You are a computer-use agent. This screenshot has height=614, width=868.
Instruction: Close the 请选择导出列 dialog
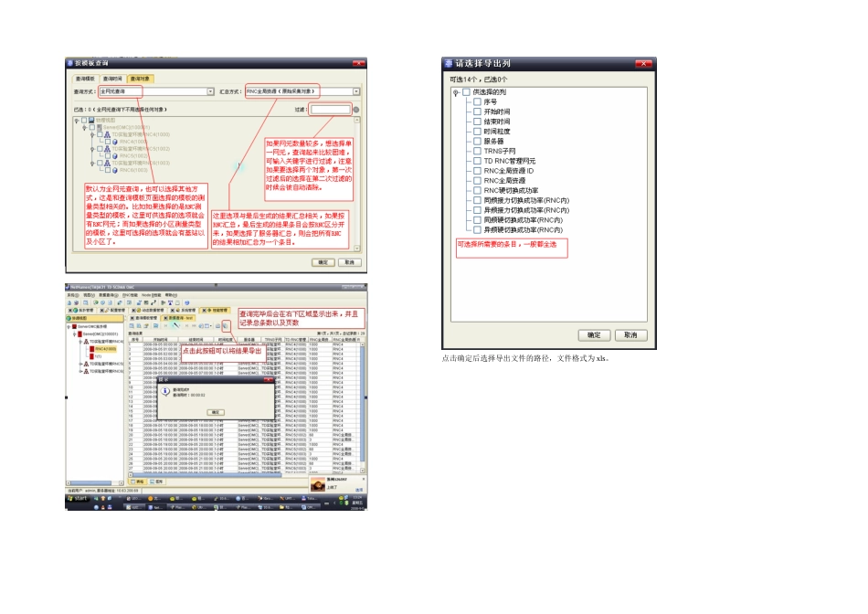[x=643, y=64]
